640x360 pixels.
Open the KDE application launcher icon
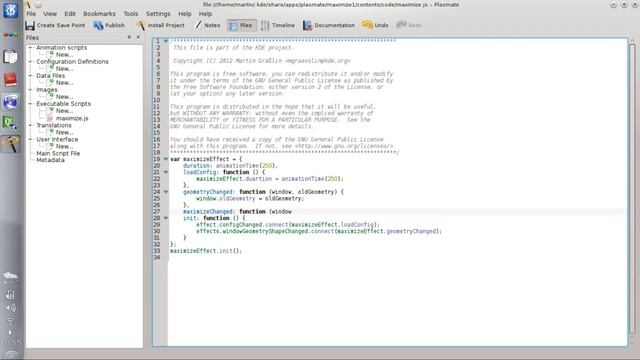(11, 10)
